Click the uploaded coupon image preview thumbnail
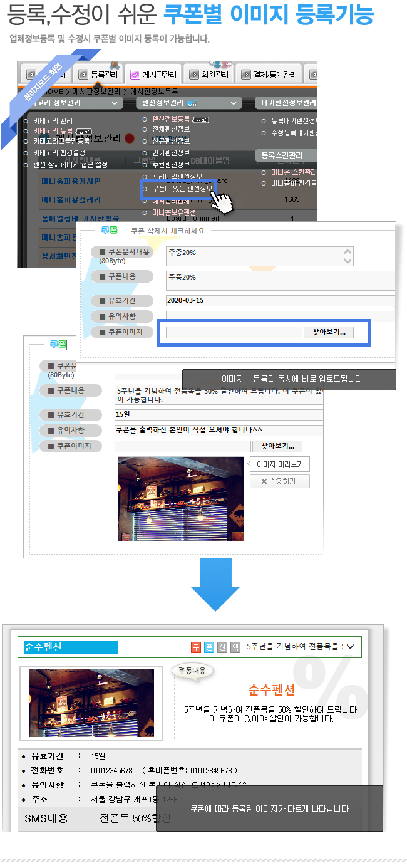The height and width of the screenshot is (868, 407). [x=181, y=499]
